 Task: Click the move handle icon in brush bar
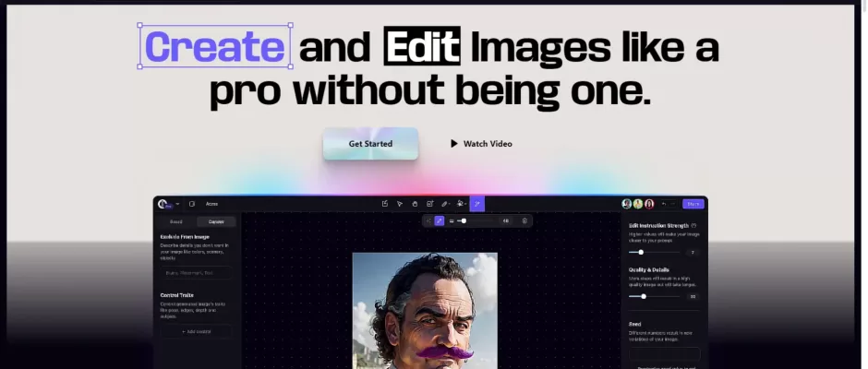coord(428,220)
